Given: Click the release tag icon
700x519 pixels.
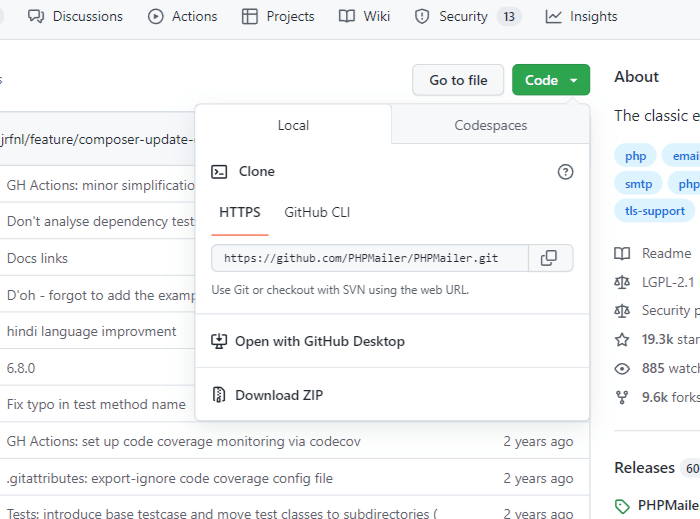Looking at the screenshot, I should [x=622, y=506].
